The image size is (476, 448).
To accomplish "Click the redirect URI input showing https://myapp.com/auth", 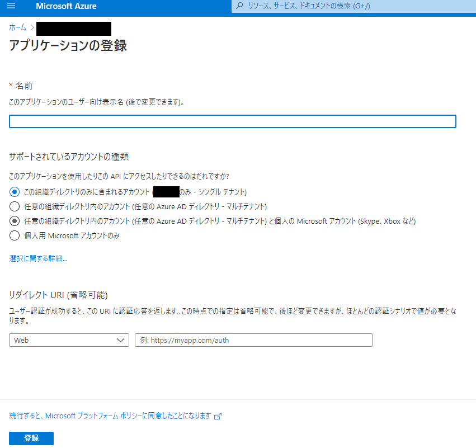I will 253,339.
